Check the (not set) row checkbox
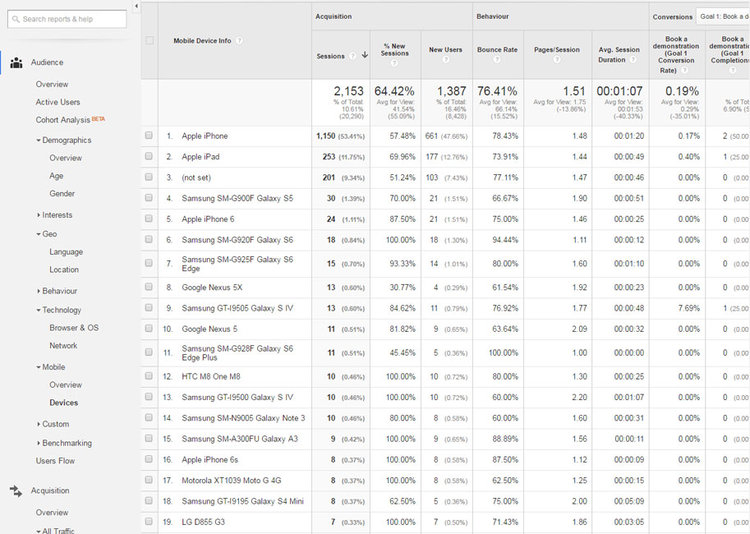Viewport: 750px width, 534px height. tap(149, 177)
